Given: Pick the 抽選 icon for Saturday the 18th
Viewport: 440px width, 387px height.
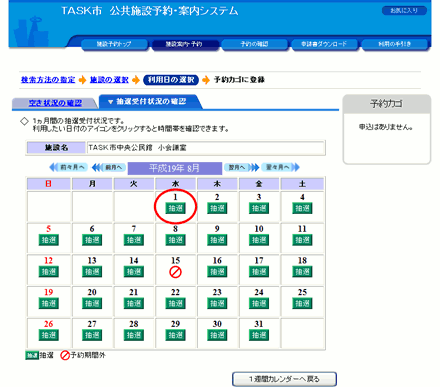Looking at the screenshot, I should (x=302, y=272).
